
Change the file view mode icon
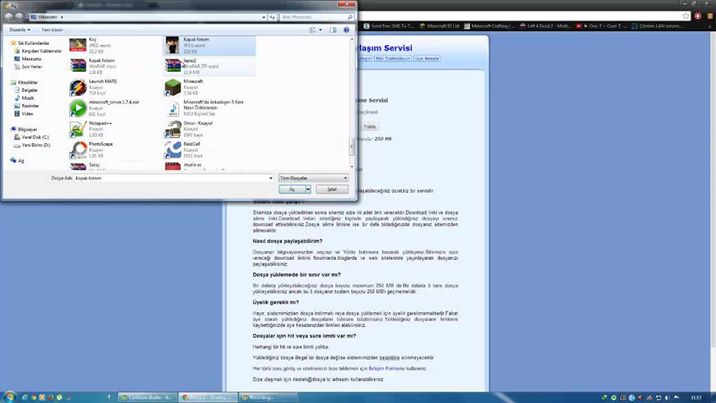312,30
